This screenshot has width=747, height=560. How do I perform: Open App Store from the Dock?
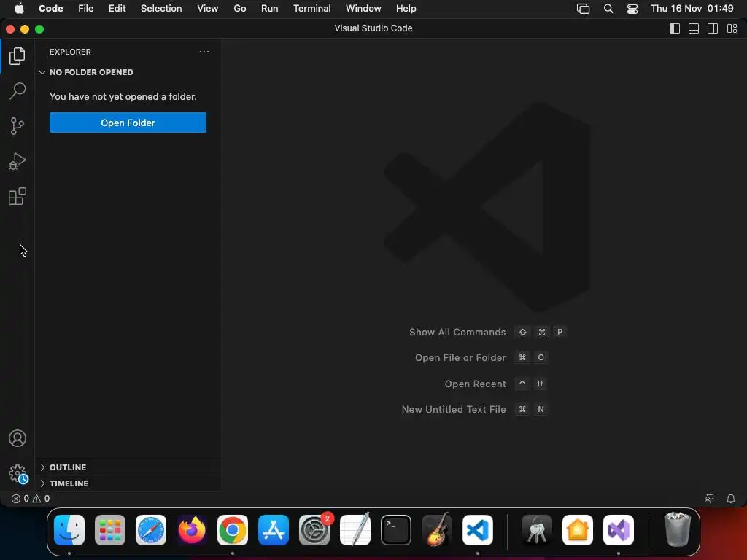pyautogui.click(x=274, y=530)
